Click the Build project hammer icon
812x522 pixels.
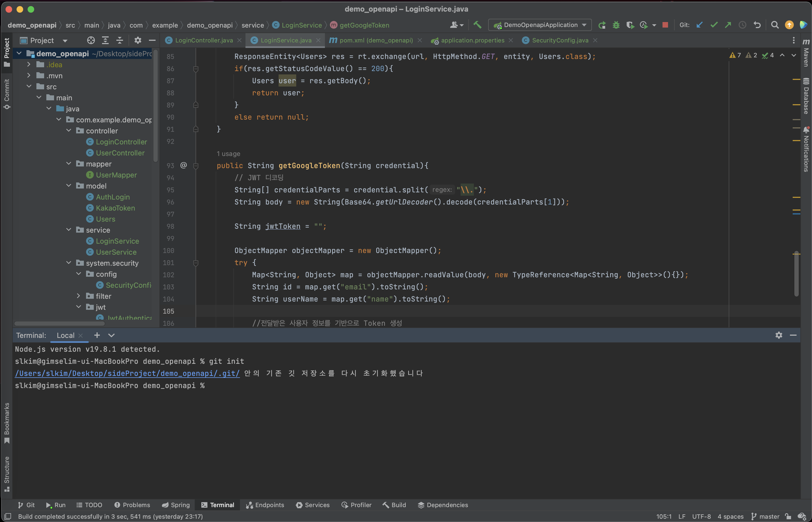click(477, 25)
